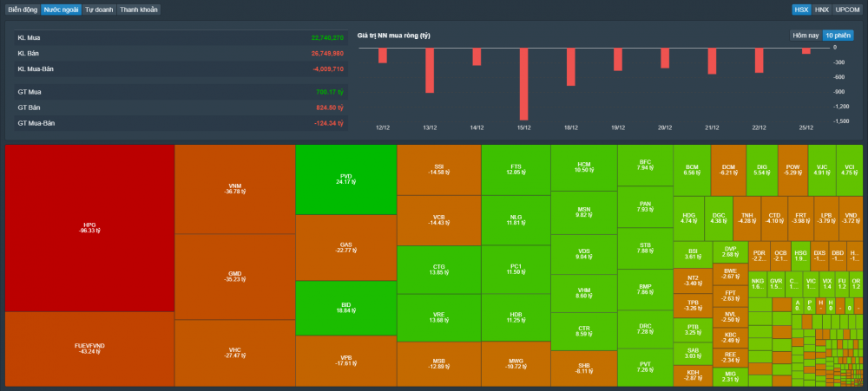868x391 pixels.
Task: Switch to the Biến động tab
Action: [x=23, y=10]
